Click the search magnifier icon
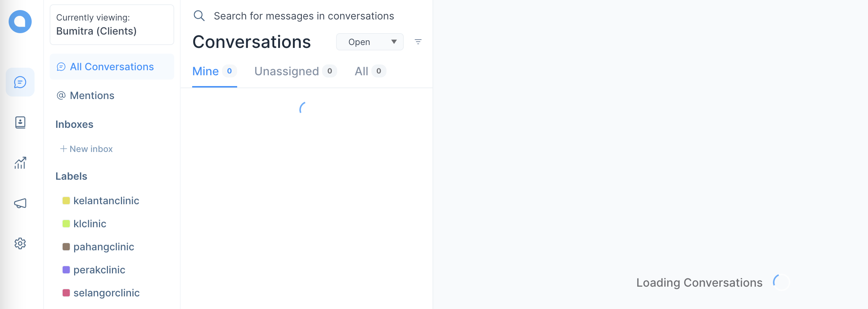This screenshot has width=868, height=309. [199, 15]
